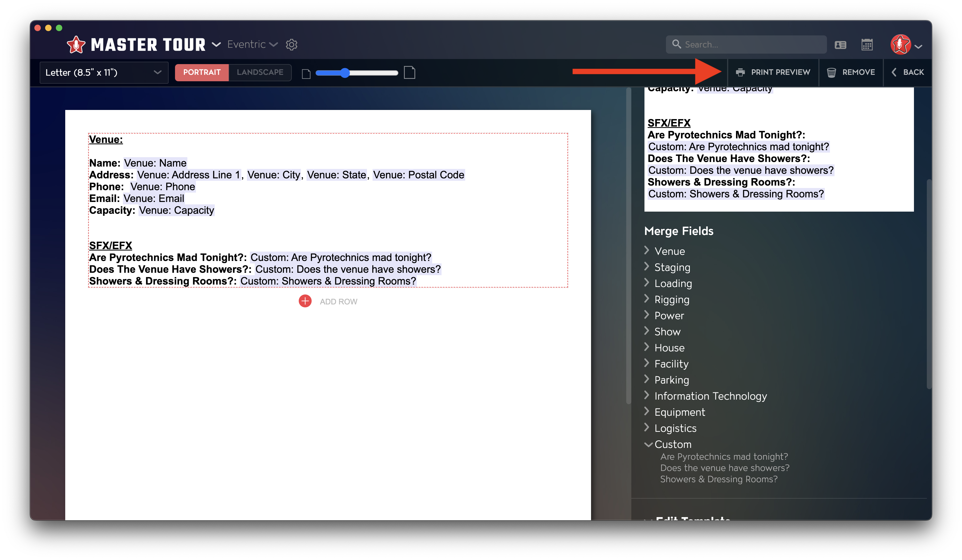Open the Letter paper size dropdown
The width and height of the screenshot is (962, 560).
coord(104,72)
